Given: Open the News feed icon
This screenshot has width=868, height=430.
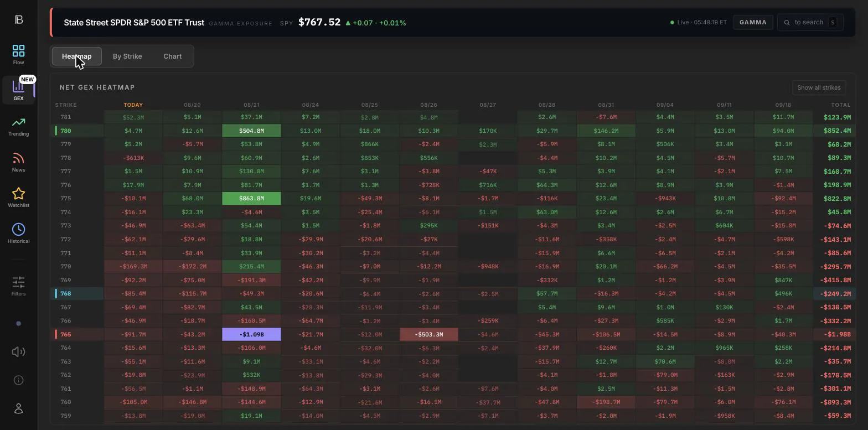Looking at the screenshot, I should click(18, 162).
